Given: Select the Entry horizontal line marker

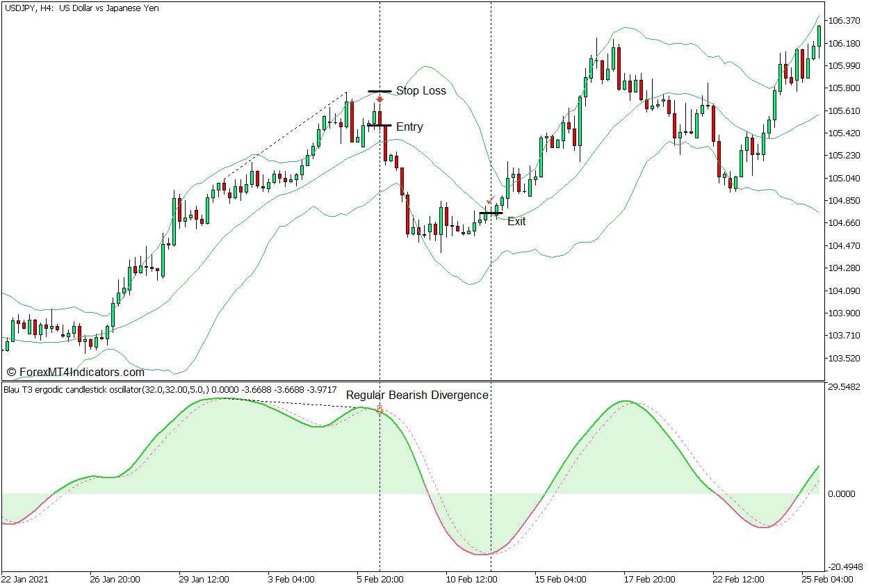Looking at the screenshot, I should 380,126.
